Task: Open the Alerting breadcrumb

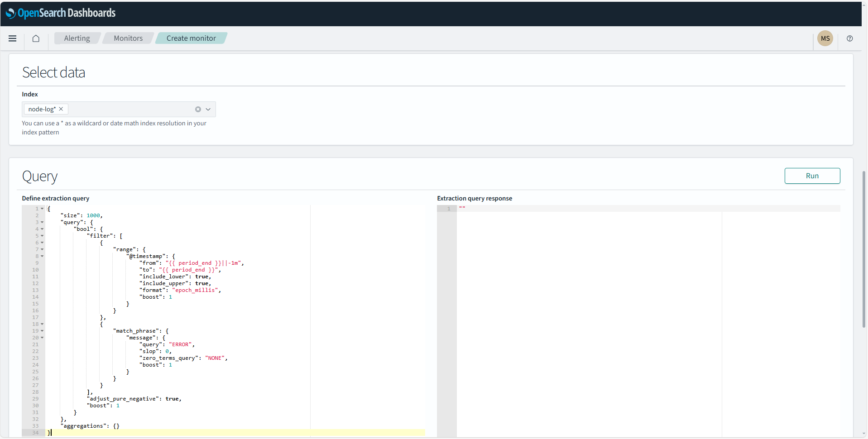Action: click(x=77, y=38)
